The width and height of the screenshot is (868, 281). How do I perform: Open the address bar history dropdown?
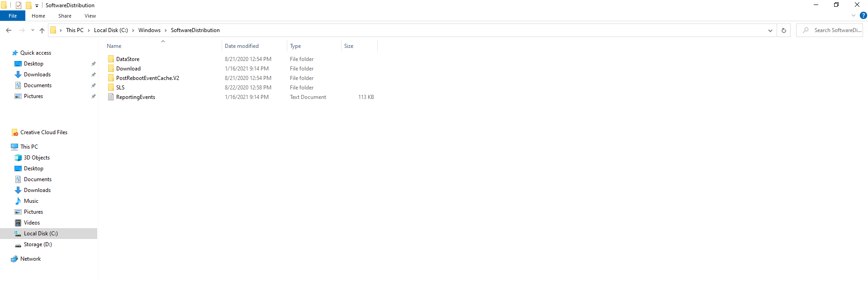pyautogui.click(x=770, y=30)
